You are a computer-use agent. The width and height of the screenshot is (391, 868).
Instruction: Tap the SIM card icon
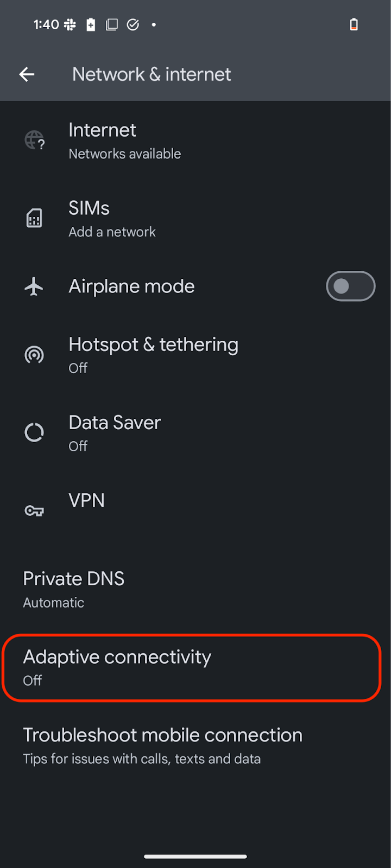(x=34, y=218)
